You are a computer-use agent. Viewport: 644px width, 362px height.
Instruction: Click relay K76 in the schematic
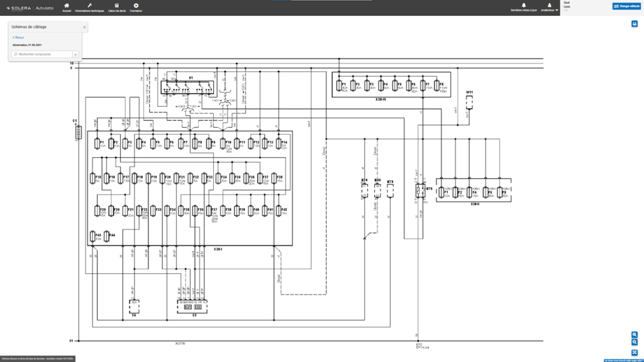(428, 189)
